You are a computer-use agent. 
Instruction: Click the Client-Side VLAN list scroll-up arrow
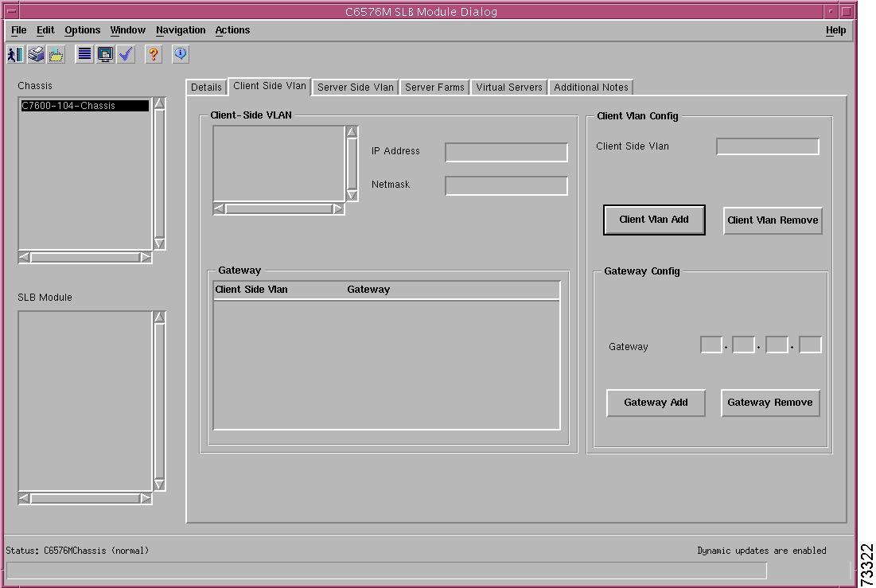pos(352,132)
